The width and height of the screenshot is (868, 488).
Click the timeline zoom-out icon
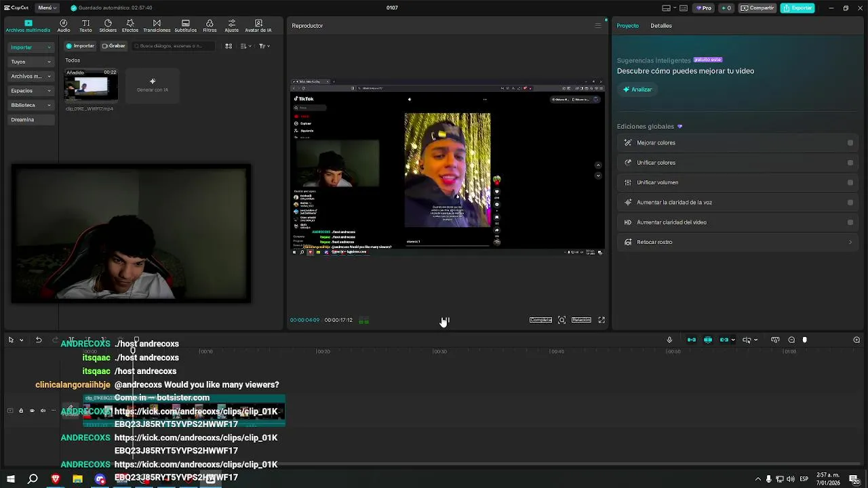791,340
